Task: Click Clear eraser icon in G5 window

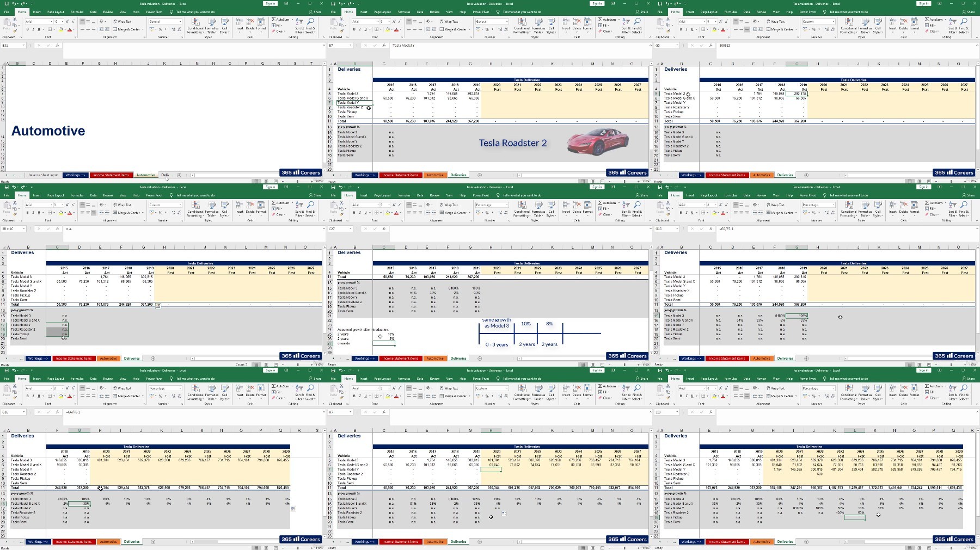Action: 927,31
